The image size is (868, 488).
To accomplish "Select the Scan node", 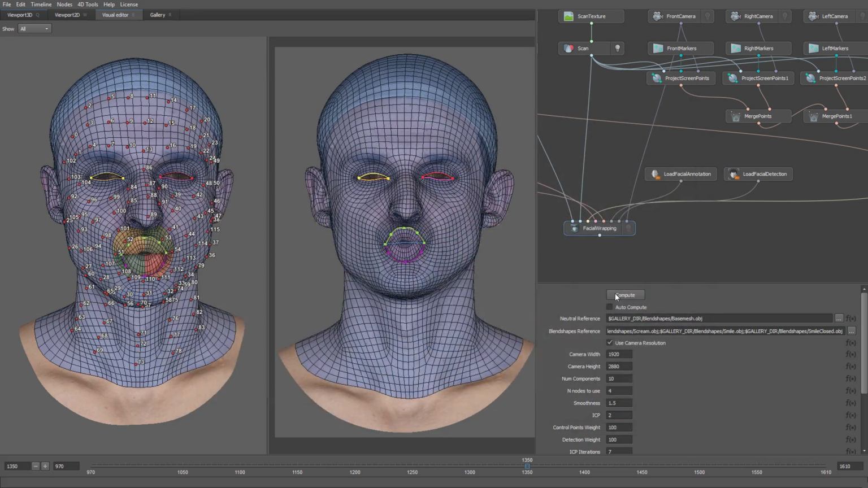I will [583, 48].
